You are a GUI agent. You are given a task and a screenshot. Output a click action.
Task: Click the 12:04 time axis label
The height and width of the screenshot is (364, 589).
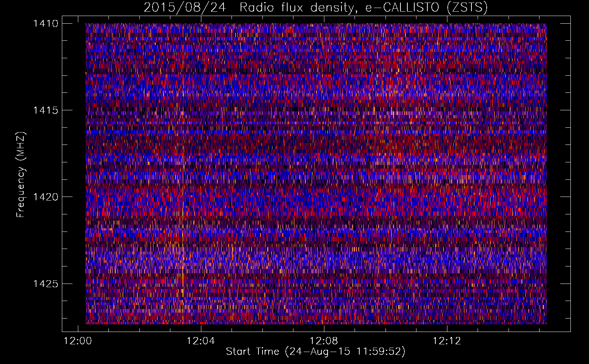coord(201,341)
